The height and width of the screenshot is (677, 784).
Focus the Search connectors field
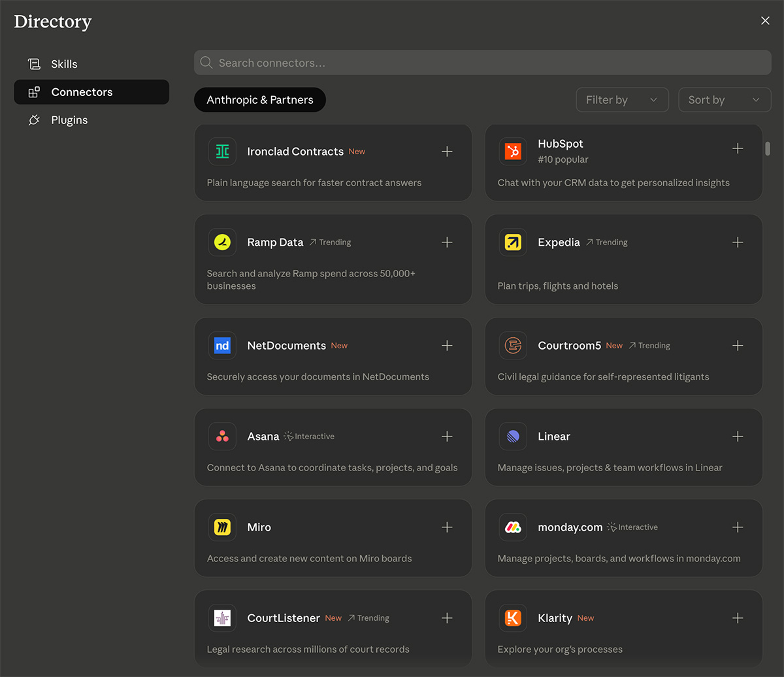pos(483,63)
